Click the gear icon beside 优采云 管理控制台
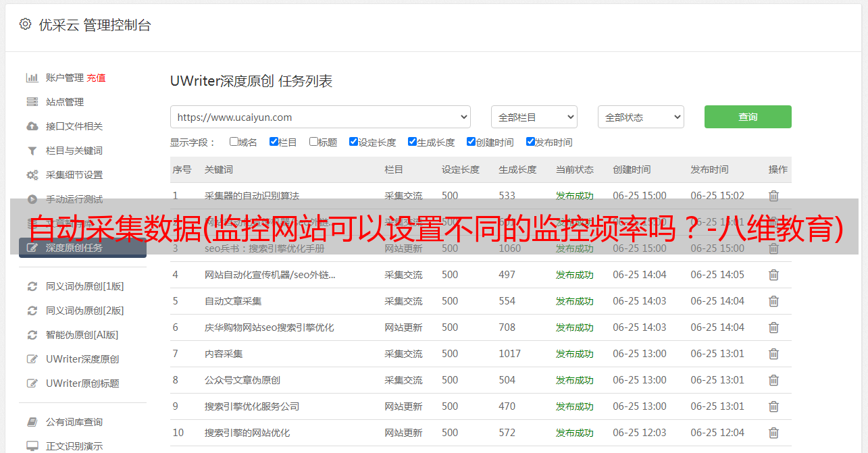 (25, 24)
